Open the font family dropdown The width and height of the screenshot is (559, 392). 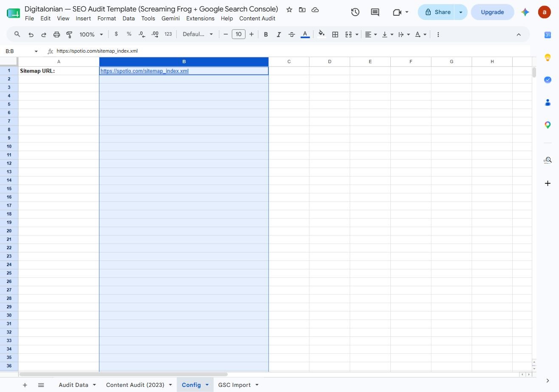[198, 34]
